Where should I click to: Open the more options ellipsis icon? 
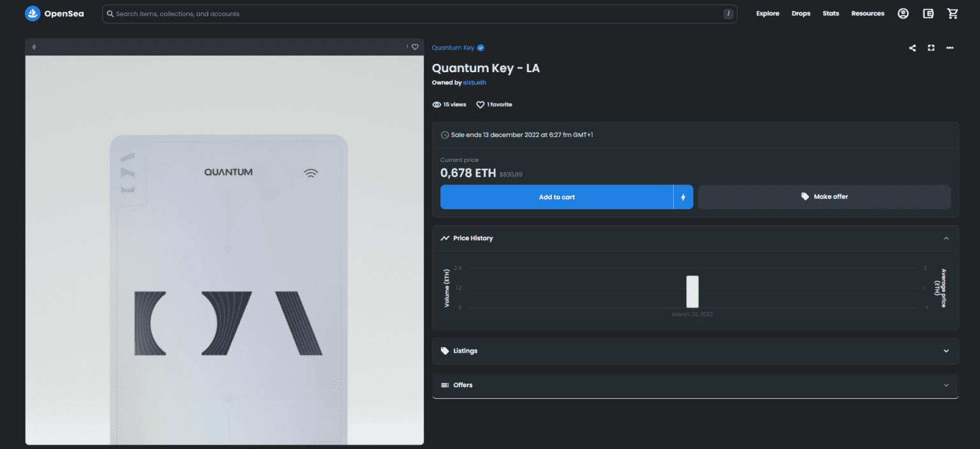tap(950, 47)
